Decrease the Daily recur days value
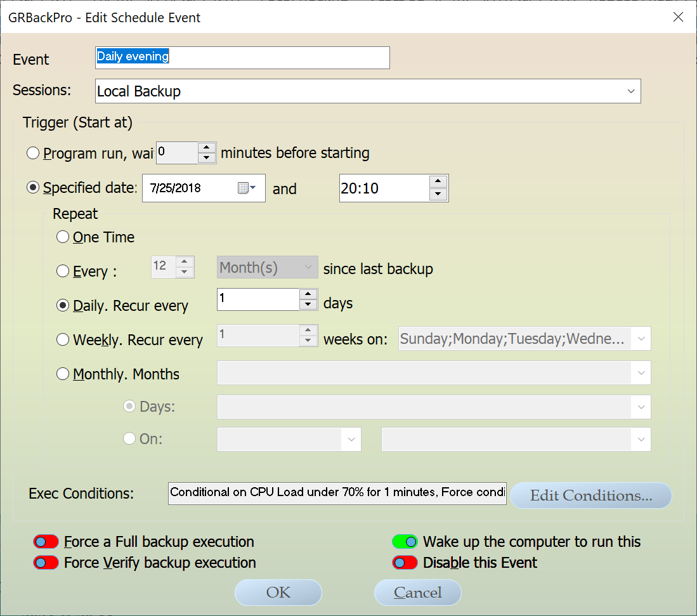 coord(308,305)
